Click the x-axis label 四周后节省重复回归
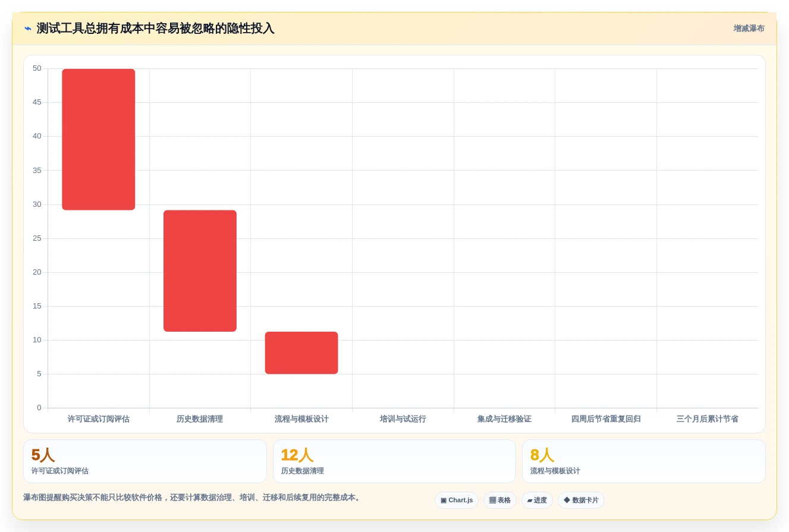This screenshot has height=532, width=789. (606, 419)
